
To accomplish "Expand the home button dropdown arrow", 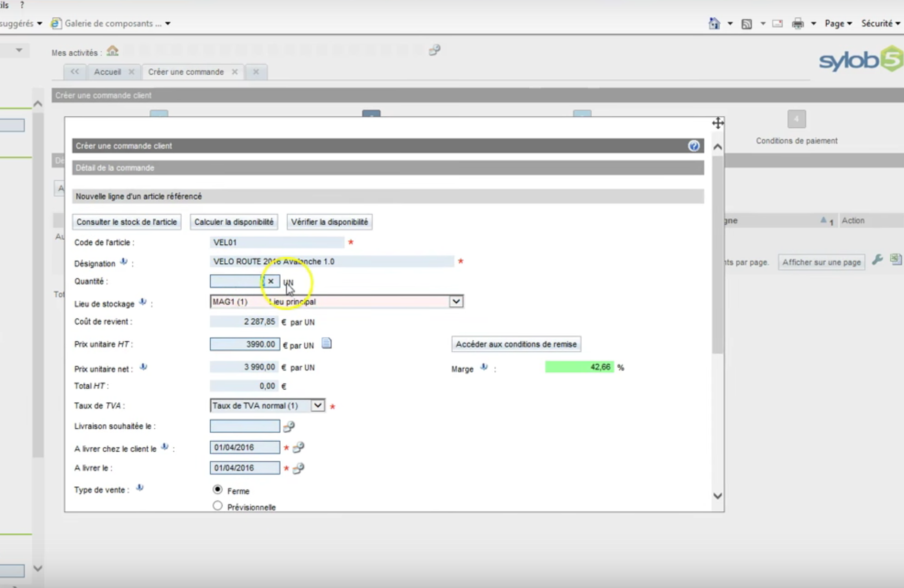I will [x=730, y=24].
